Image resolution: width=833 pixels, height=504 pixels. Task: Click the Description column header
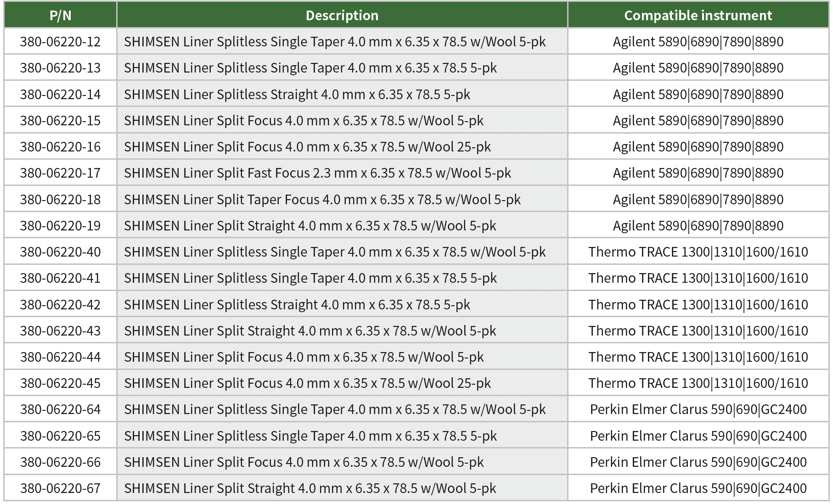342,16
